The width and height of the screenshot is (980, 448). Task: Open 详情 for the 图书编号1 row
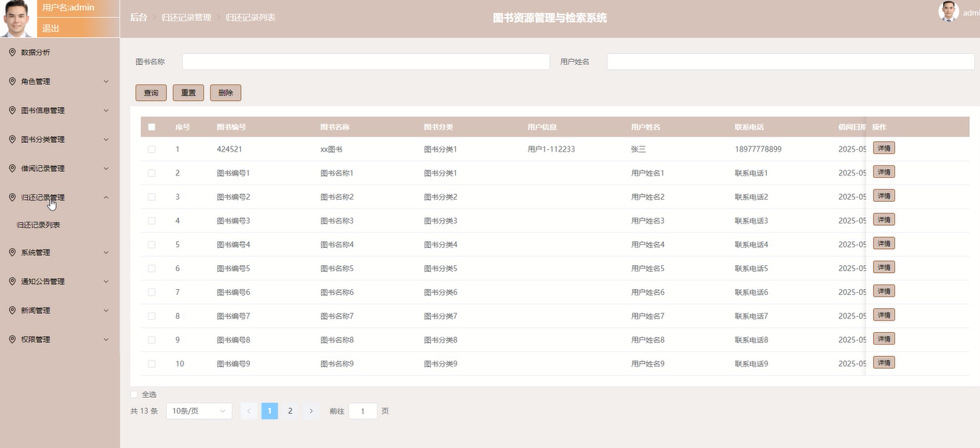pyautogui.click(x=884, y=172)
